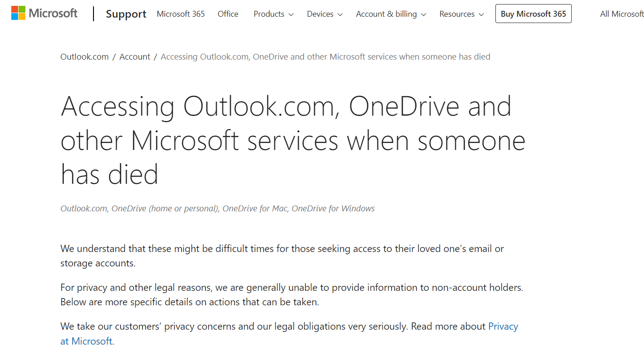Click the Microsoft wordmark text
The image size is (644, 350).
point(53,13)
